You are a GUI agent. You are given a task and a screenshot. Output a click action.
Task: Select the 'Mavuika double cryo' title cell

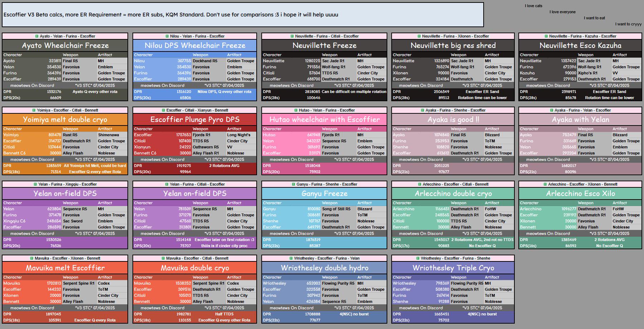pyautogui.click(x=195, y=268)
